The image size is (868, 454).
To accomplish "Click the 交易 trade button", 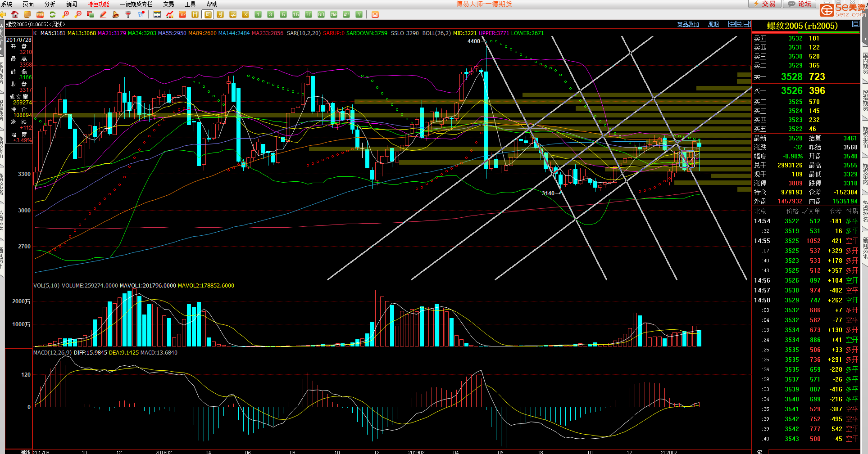I will (765, 4).
